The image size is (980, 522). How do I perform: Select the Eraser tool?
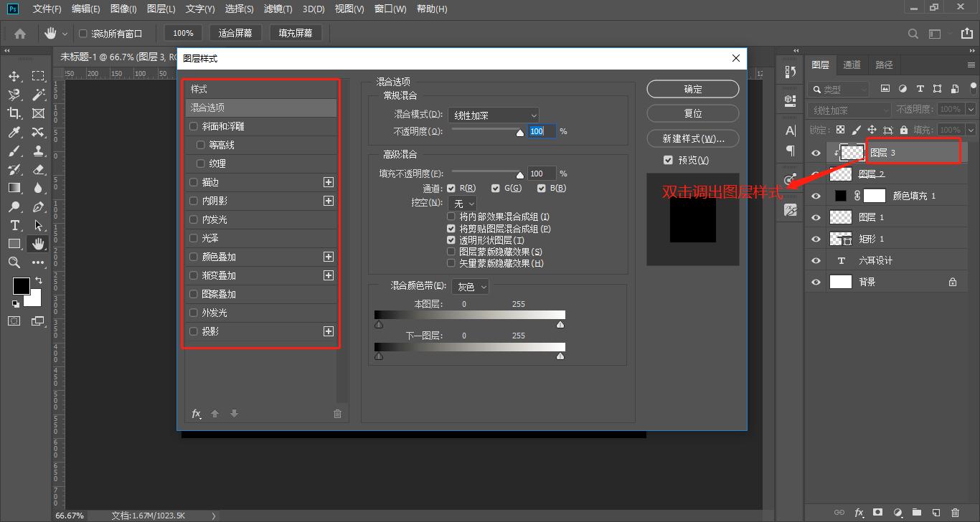coord(38,169)
